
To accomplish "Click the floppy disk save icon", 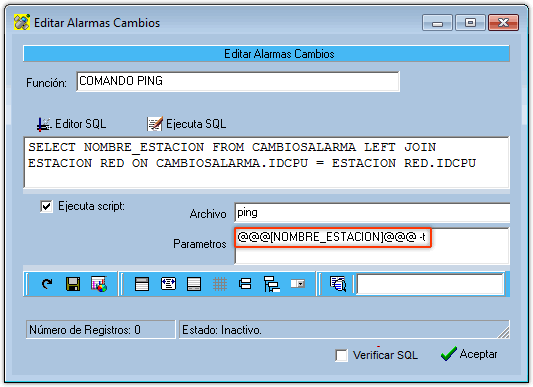I will coord(73,284).
